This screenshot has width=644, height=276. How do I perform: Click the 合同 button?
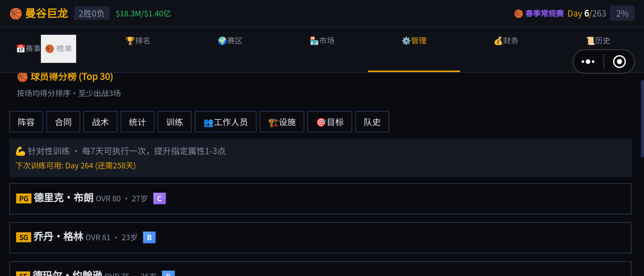point(63,122)
